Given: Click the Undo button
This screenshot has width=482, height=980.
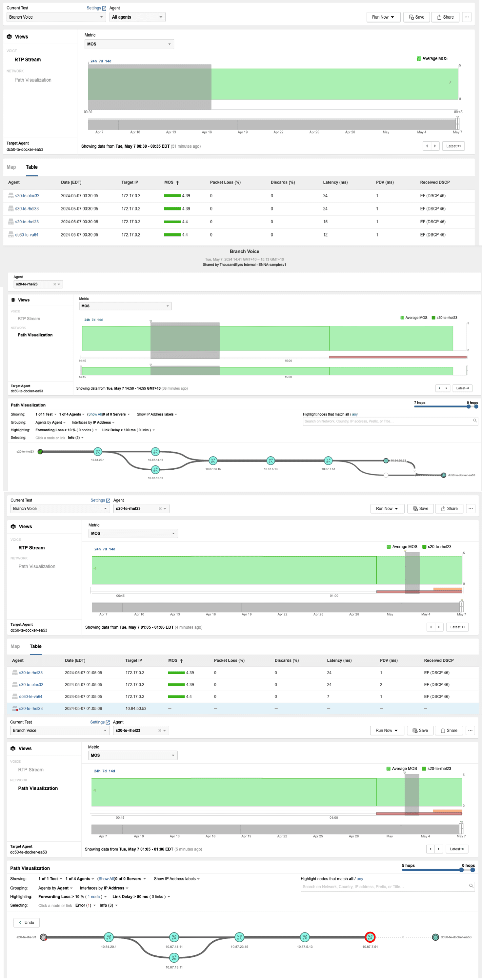Looking at the screenshot, I should (x=27, y=923).
